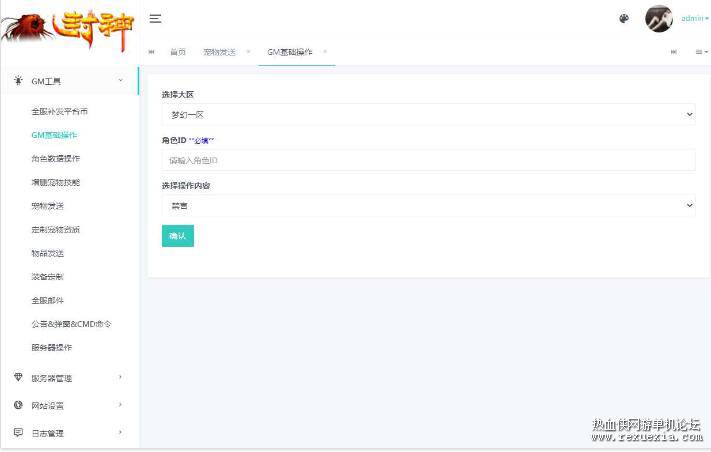Open 宠物发送 in the sidebar menu
The image size is (711, 452).
[x=47, y=206]
